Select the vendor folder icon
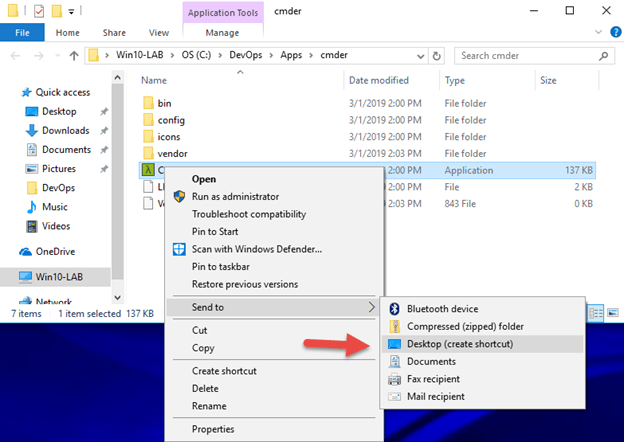Viewport: 624px width, 442px height. tap(148, 153)
